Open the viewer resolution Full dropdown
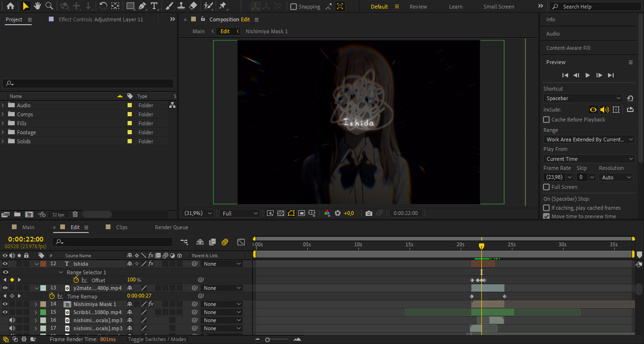This screenshot has width=644, height=344. [x=240, y=214]
